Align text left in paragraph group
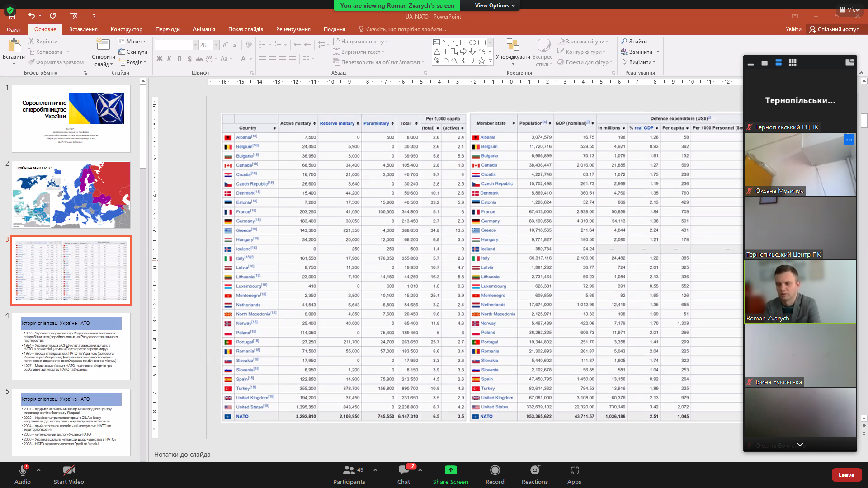The width and height of the screenshot is (868, 488). pyautogui.click(x=262, y=59)
